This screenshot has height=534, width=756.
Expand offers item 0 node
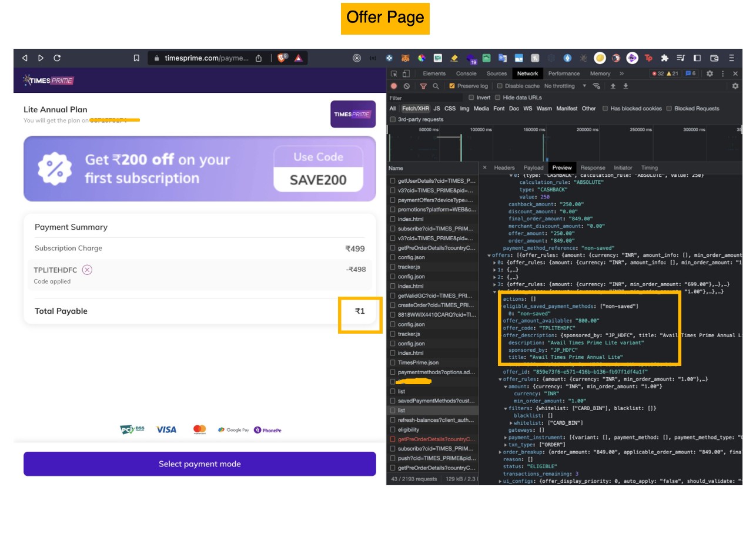494,263
